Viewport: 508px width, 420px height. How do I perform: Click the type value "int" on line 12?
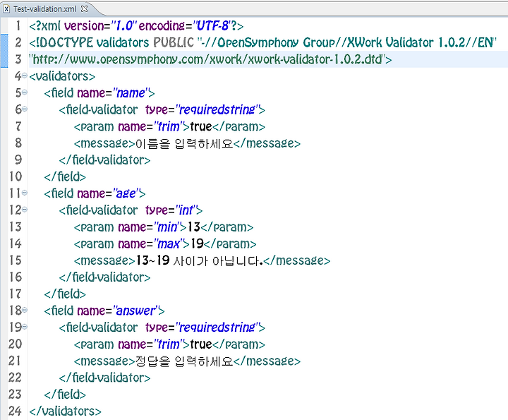coord(186,210)
